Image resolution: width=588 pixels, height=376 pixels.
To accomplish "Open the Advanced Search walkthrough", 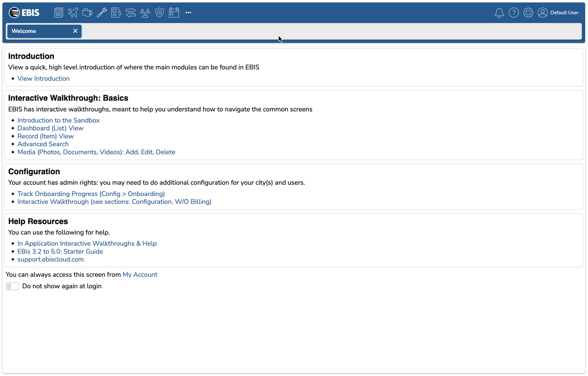I will click(43, 144).
